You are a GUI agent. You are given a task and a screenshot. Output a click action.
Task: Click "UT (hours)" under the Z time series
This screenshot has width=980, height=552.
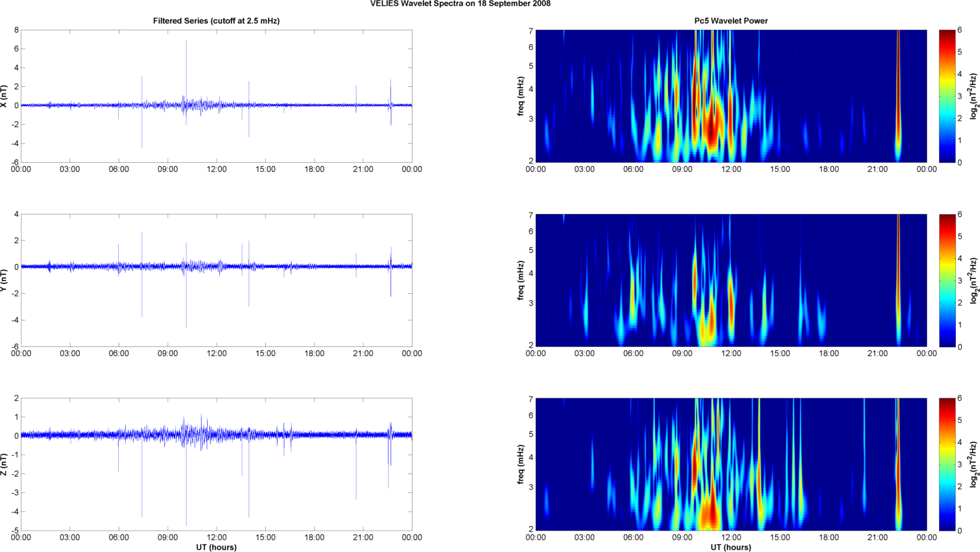click(217, 547)
